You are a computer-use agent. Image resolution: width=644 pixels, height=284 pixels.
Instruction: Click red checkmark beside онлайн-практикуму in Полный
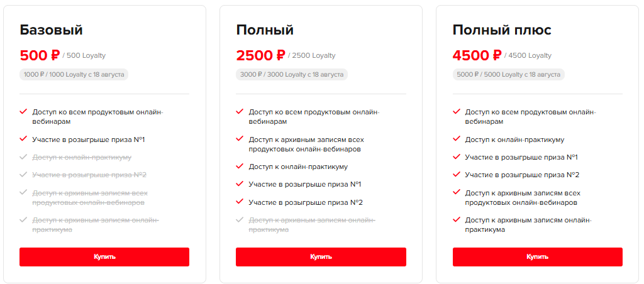(x=240, y=167)
